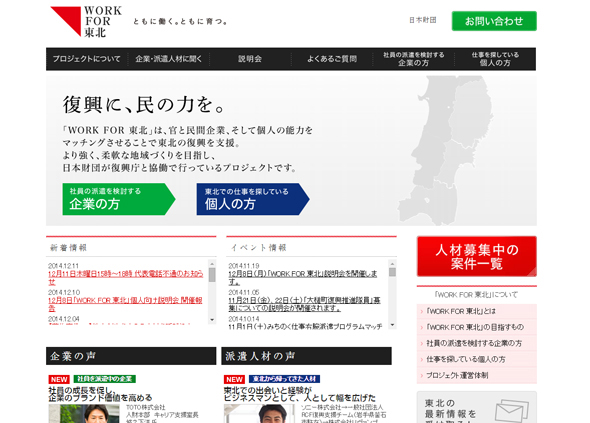Click down arrow of 新着情報 scrollbar
The width and height of the screenshot is (590, 423).
click(212, 320)
